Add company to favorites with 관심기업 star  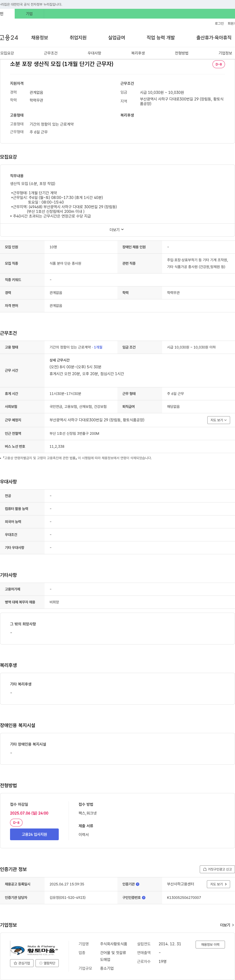point(22,963)
